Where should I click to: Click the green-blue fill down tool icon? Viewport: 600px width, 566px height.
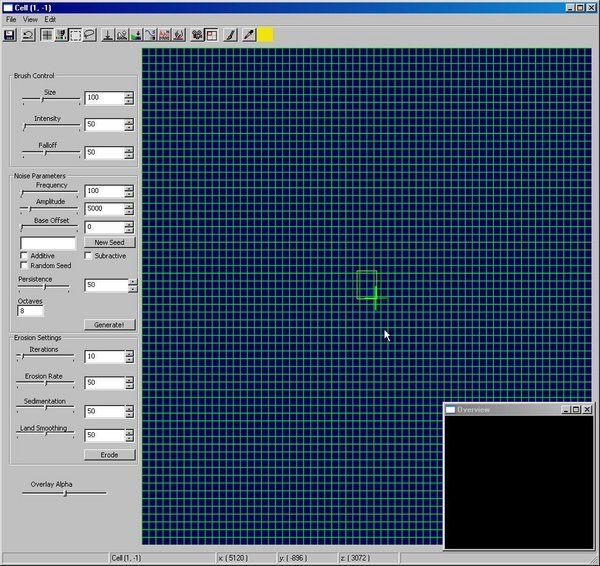coord(136,35)
